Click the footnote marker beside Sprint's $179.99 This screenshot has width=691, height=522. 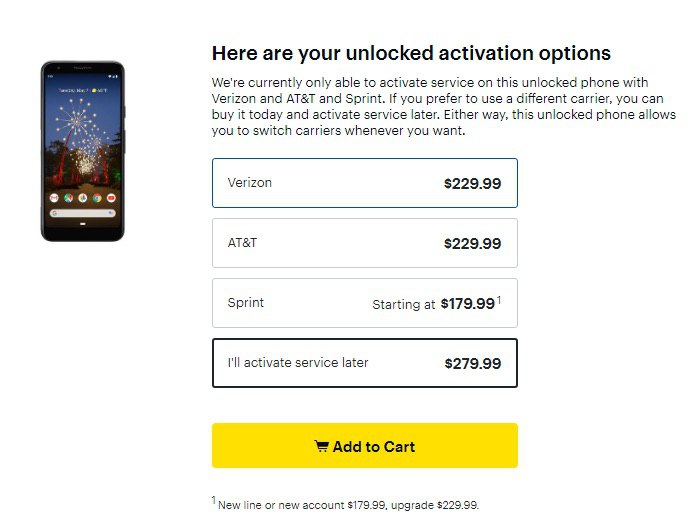(499, 298)
